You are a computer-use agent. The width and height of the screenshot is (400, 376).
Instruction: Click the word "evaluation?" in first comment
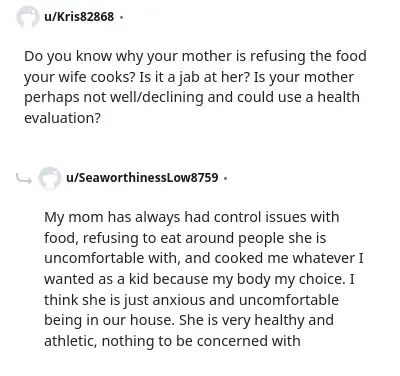62,118
